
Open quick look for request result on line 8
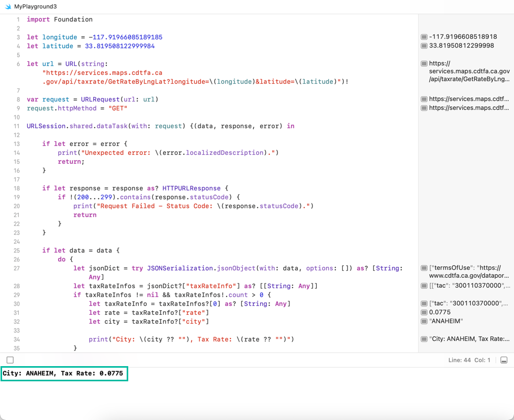[x=424, y=99]
